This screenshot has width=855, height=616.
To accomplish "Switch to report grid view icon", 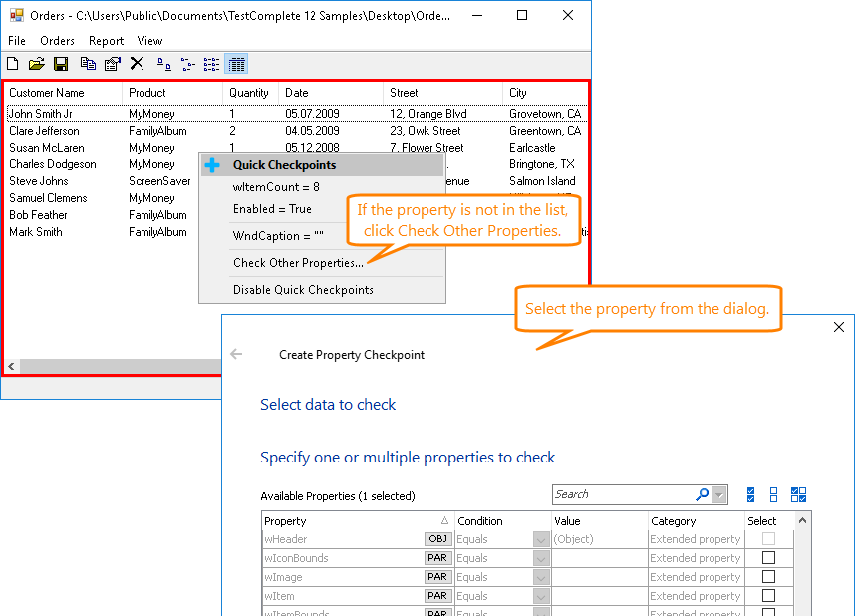I will pyautogui.click(x=236, y=64).
